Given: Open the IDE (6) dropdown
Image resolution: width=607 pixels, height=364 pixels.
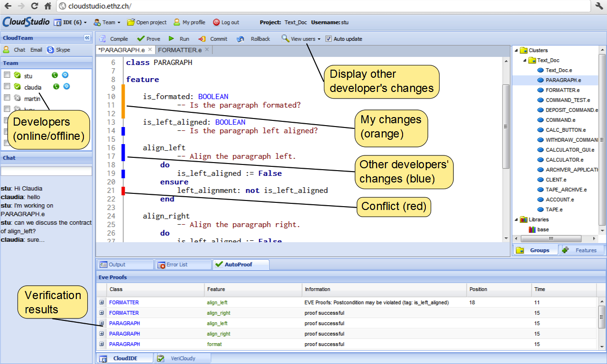Looking at the screenshot, I should click(x=70, y=22).
